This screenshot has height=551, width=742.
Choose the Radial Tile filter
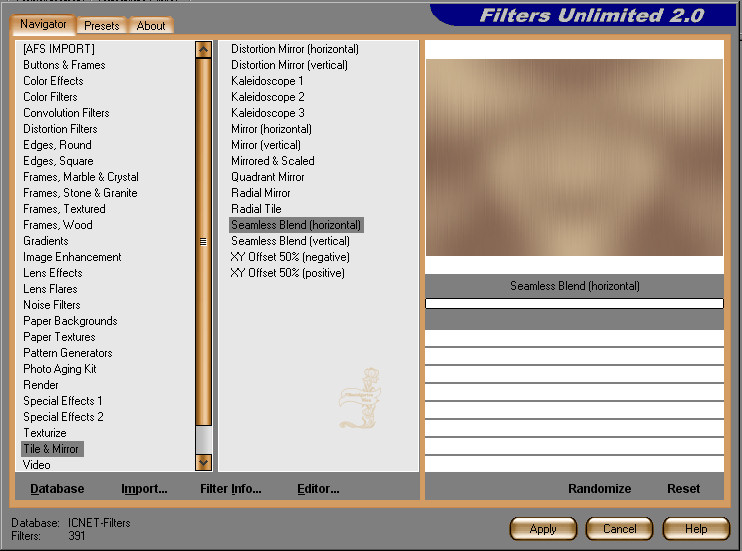point(256,209)
